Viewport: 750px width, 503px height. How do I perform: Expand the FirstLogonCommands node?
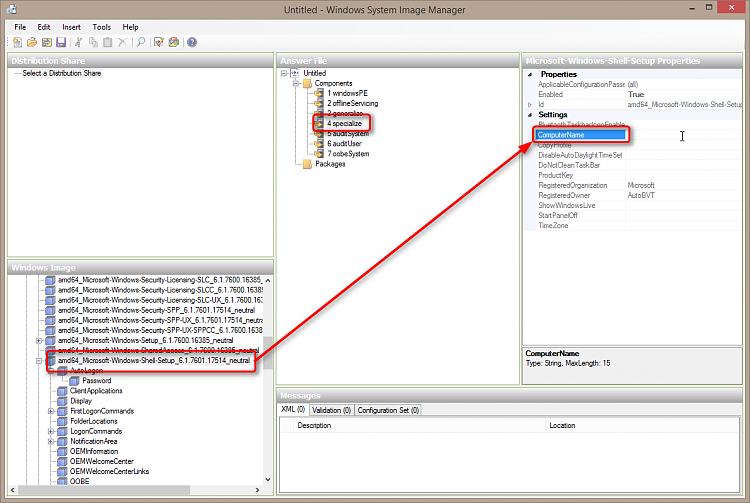[x=51, y=411]
